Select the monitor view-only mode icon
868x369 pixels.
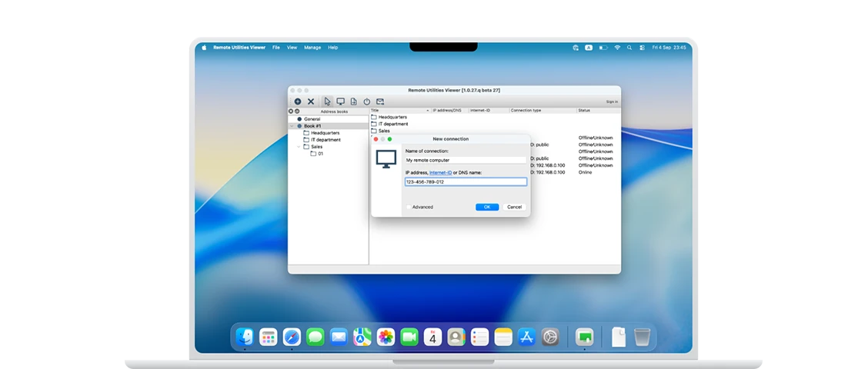point(340,101)
